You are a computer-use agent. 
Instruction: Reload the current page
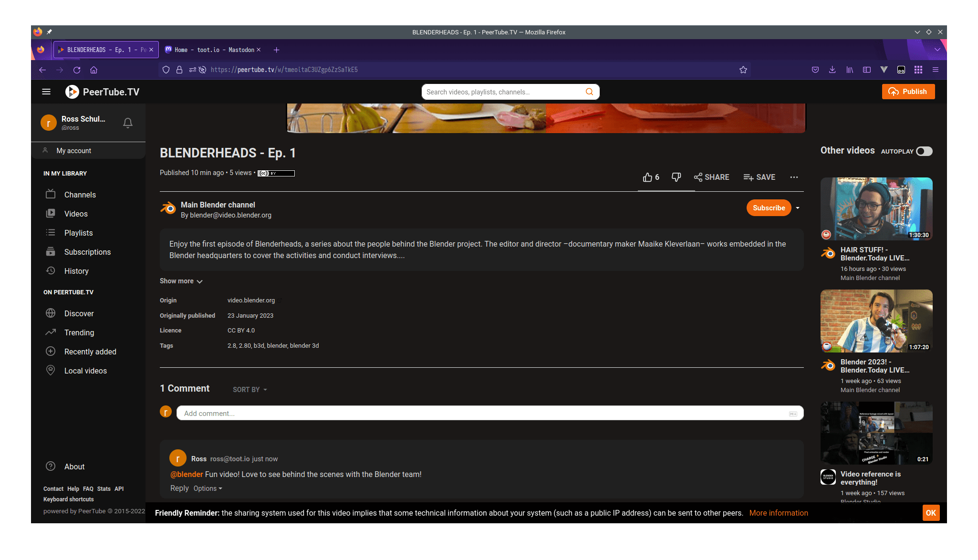coord(77,70)
